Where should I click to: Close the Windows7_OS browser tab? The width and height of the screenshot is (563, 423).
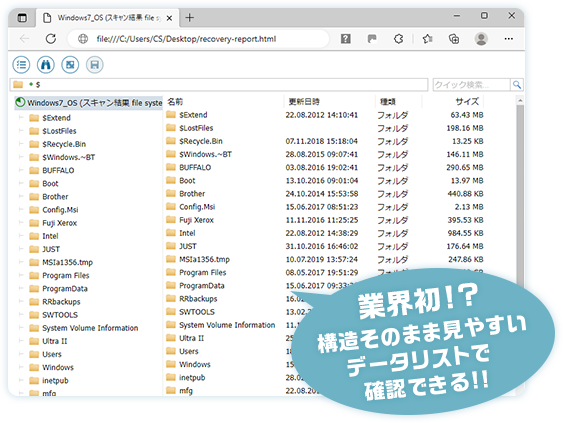(x=169, y=18)
